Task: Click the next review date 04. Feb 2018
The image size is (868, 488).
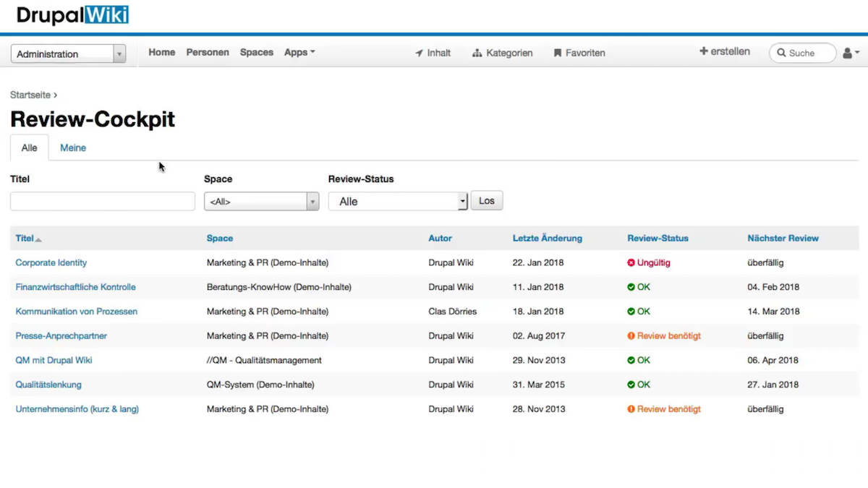Action: (774, 287)
